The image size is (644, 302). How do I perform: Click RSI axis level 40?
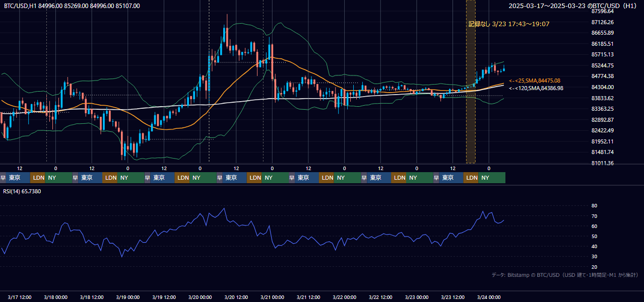[594, 247]
